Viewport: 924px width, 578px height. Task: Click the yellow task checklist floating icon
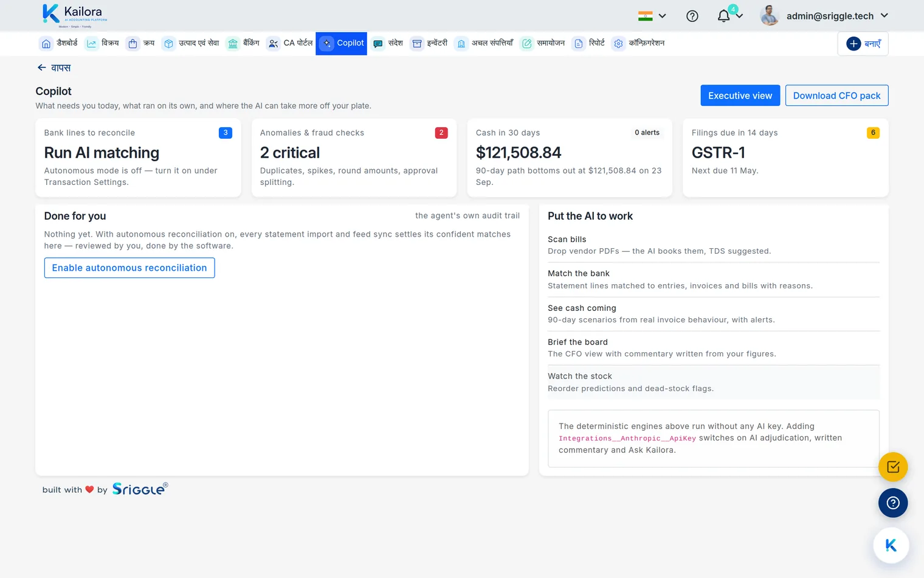click(x=893, y=467)
